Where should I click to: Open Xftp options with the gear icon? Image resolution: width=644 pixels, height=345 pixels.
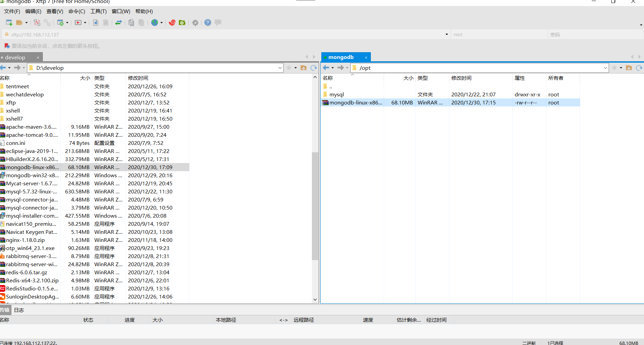pos(195,23)
